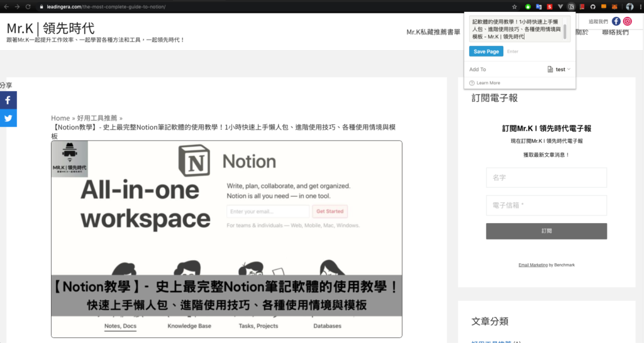Go back with the browser back arrow
The image size is (644, 343).
tap(6, 6)
